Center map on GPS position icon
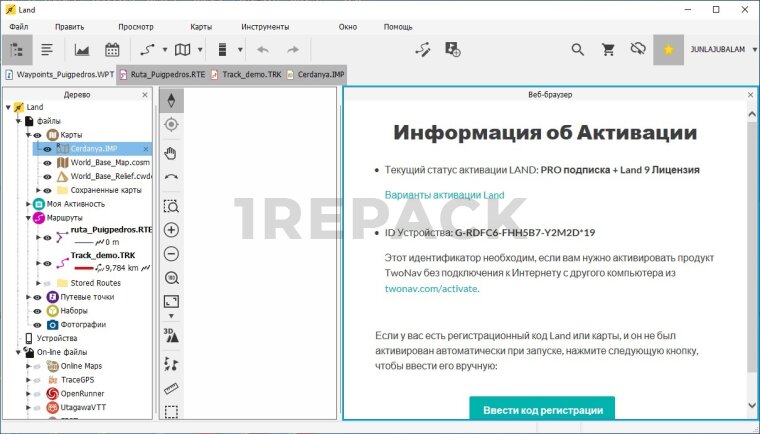 pyautogui.click(x=171, y=124)
